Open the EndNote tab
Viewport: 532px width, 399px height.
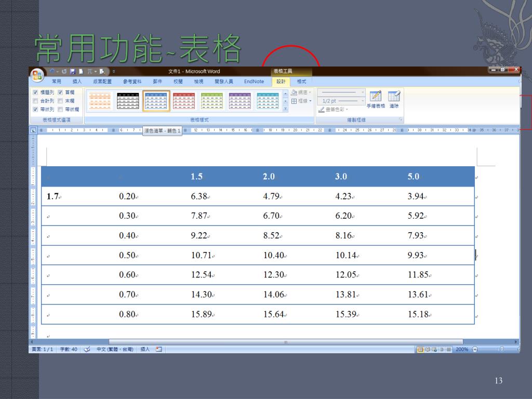point(254,82)
